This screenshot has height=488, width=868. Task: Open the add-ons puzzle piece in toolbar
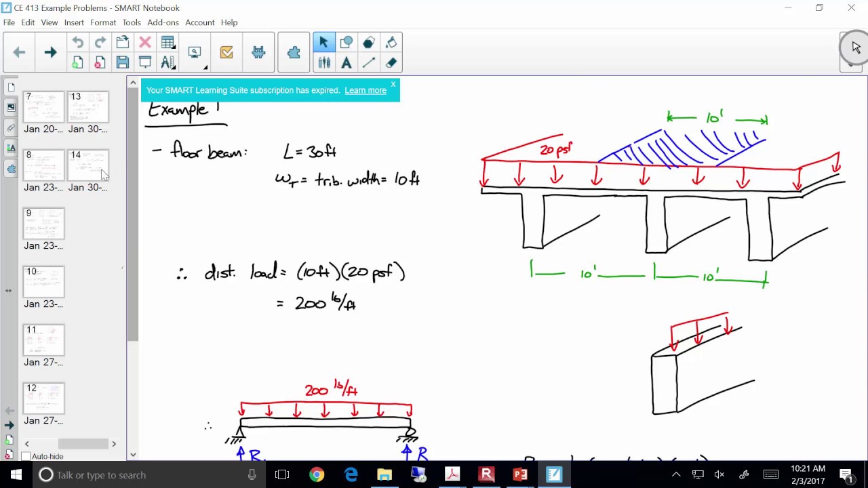tap(294, 52)
